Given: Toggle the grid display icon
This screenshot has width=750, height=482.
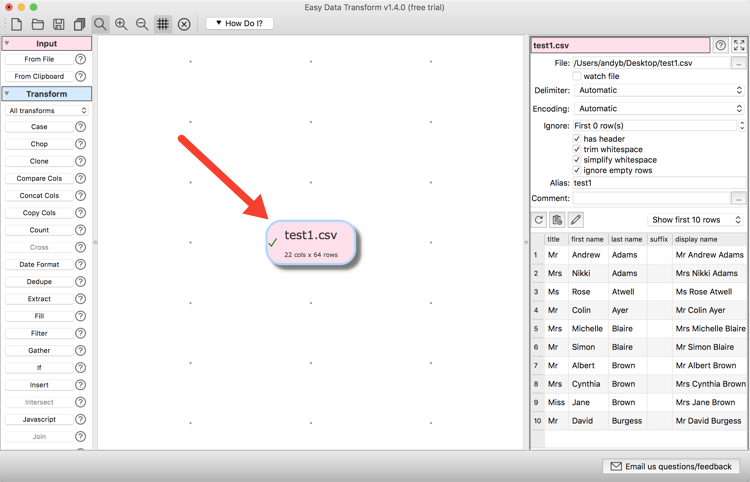Looking at the screenshot, I should (163, 24).
